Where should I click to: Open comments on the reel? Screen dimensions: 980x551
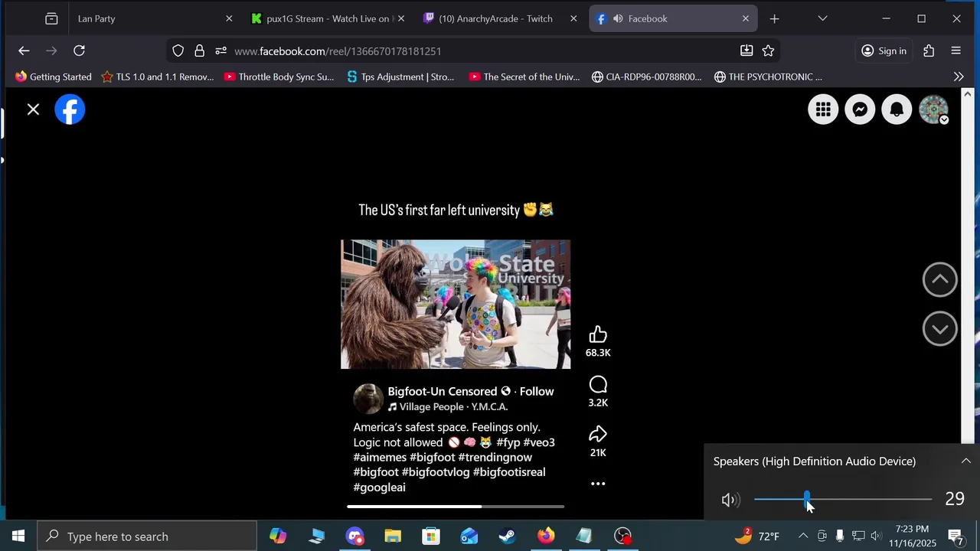click(x=598, y=384)
